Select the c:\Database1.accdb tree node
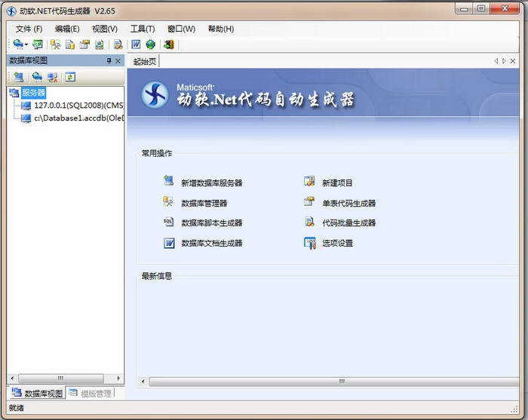Image resolution: width=528 pixels, height=420 pixels. click(x=78, y=118)
